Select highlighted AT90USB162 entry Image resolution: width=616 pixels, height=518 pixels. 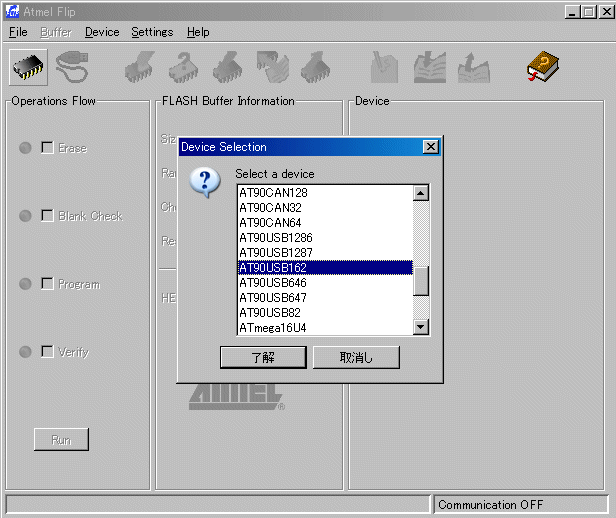click(x=325, y=267)
